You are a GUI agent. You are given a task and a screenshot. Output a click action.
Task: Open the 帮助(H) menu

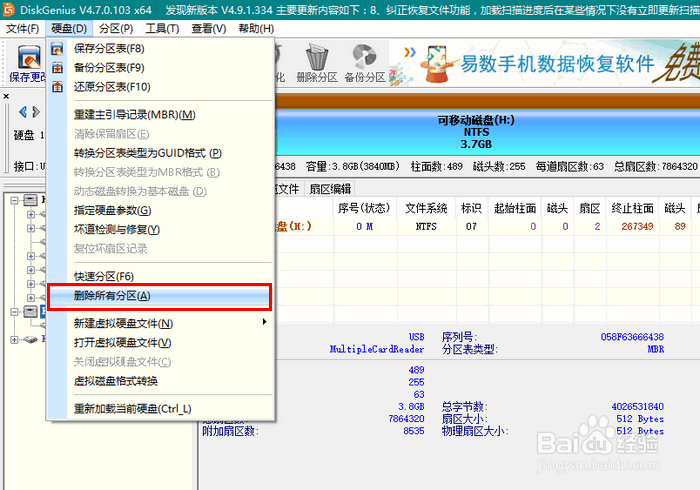pos(256,29)
